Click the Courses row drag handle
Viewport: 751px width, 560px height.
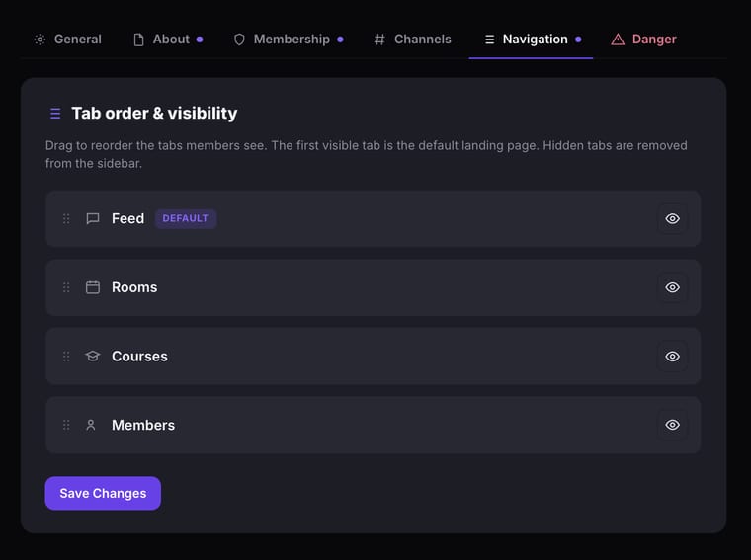coord(66,357)
